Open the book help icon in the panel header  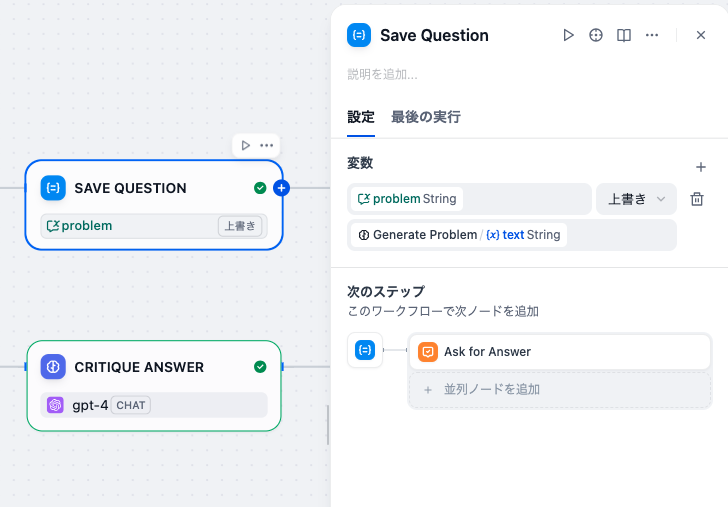(624, 35)
